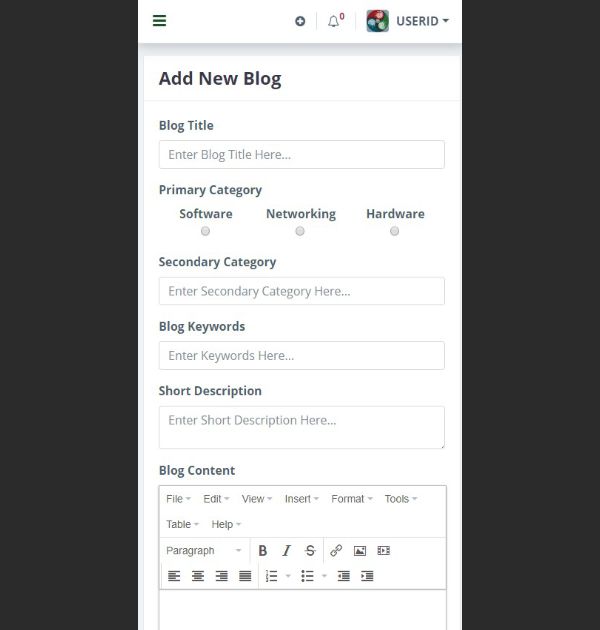600x630 pixels.
Task: Select the Software radio button
Action: pos(205,231)
